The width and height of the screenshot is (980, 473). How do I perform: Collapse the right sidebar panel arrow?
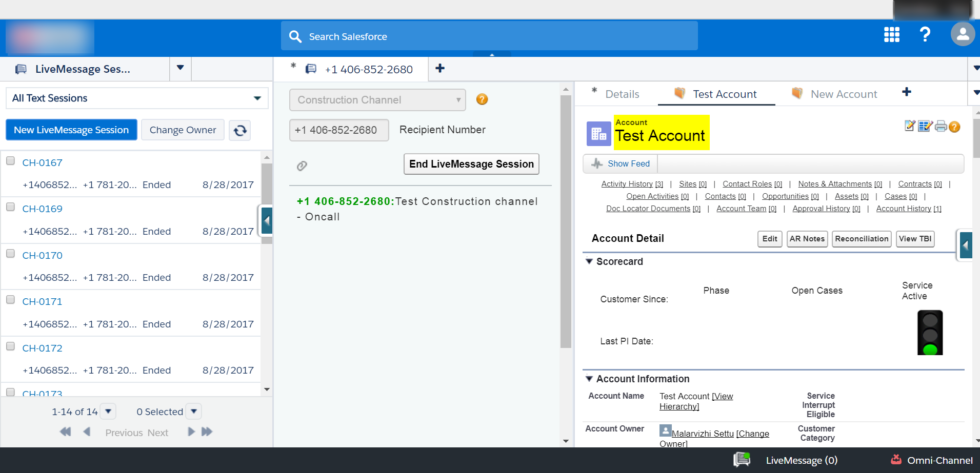[x=966, y=245]
